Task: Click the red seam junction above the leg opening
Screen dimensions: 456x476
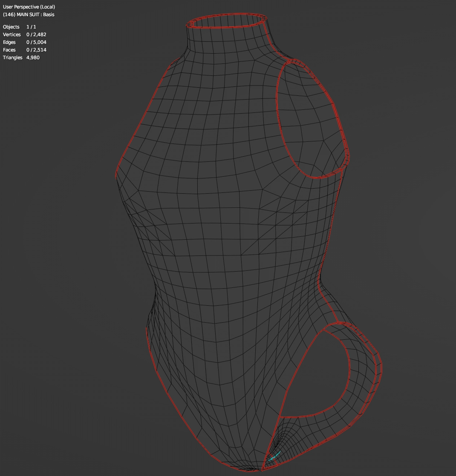Action: [337, 323]
